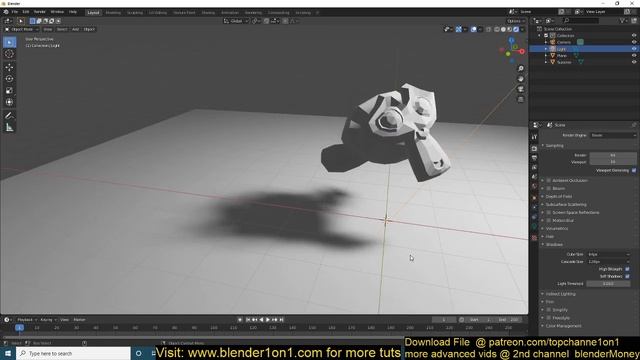Enable Bloom checkbox
The image size is (640, 360).
tap(549, 189)
